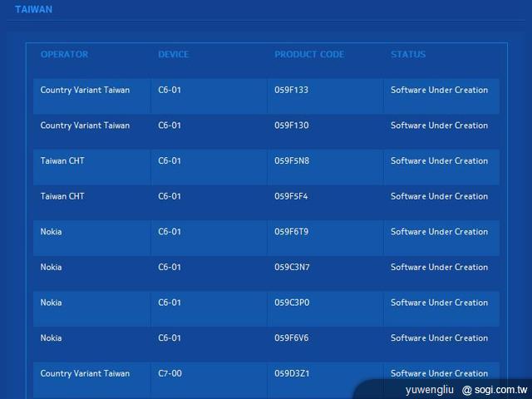
Task: Click the TAIWAN section heading
Action: (33, 10)
